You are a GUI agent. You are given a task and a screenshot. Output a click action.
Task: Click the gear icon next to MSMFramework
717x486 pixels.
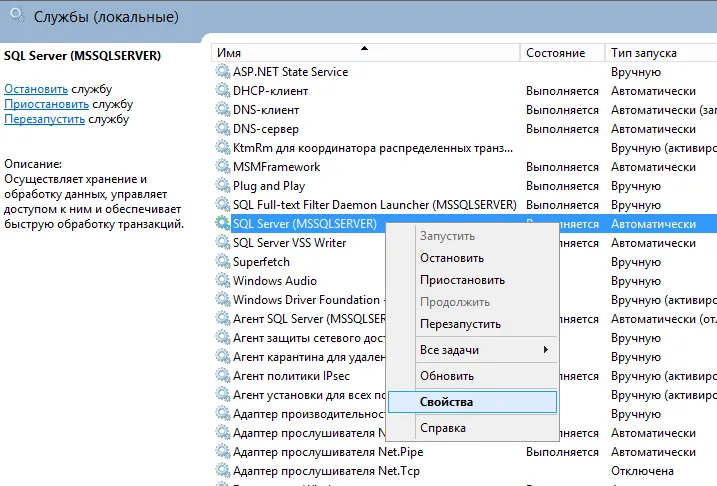coord(223,166)
